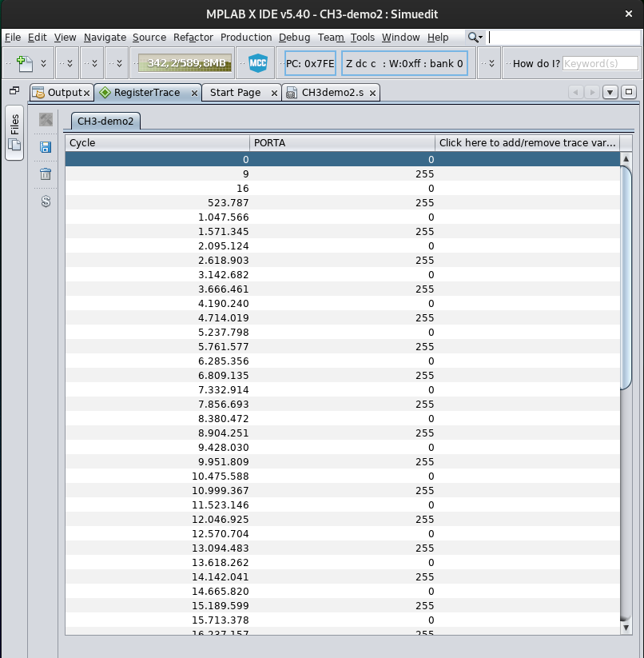The image size is (644, 658).
Task: Click the restore window group icon
Action: pos(14,90)
